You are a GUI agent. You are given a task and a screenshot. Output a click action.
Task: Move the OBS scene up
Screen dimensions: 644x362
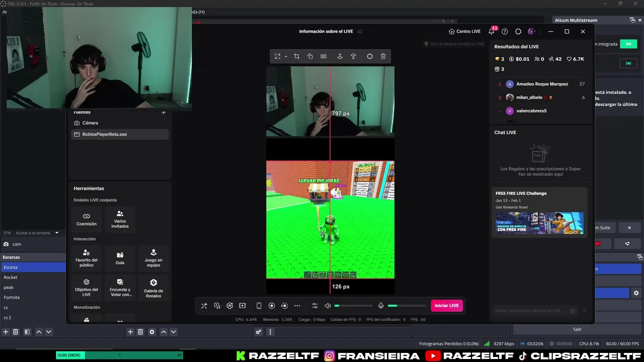[39, 332]
